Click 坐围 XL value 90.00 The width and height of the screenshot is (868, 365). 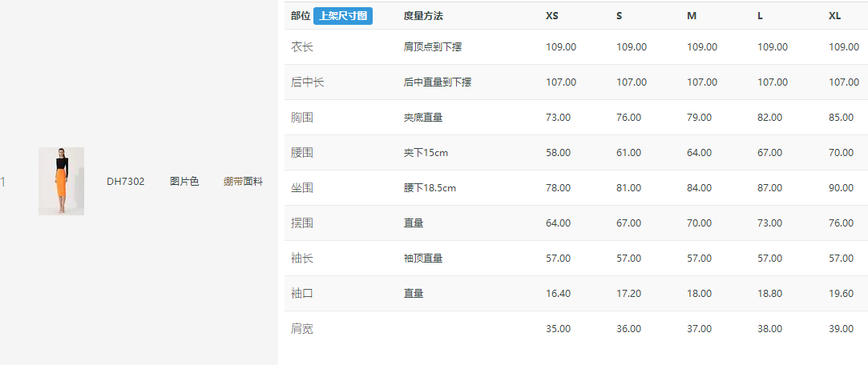(x=841, y=188)
